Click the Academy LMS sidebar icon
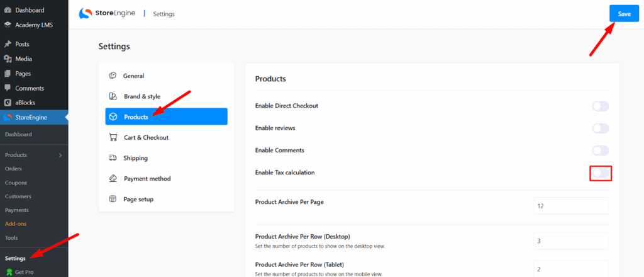The image size is (644, 277). (x=8, y=25)
